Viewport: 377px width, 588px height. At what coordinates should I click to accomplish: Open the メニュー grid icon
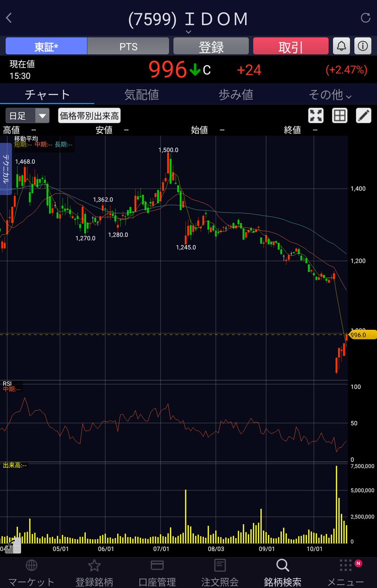coord(345,565)
